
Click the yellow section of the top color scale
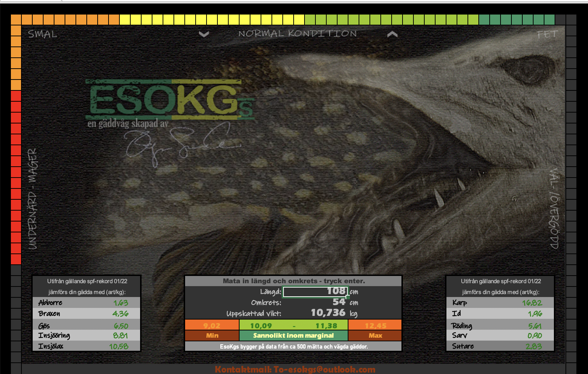[212, 19]
